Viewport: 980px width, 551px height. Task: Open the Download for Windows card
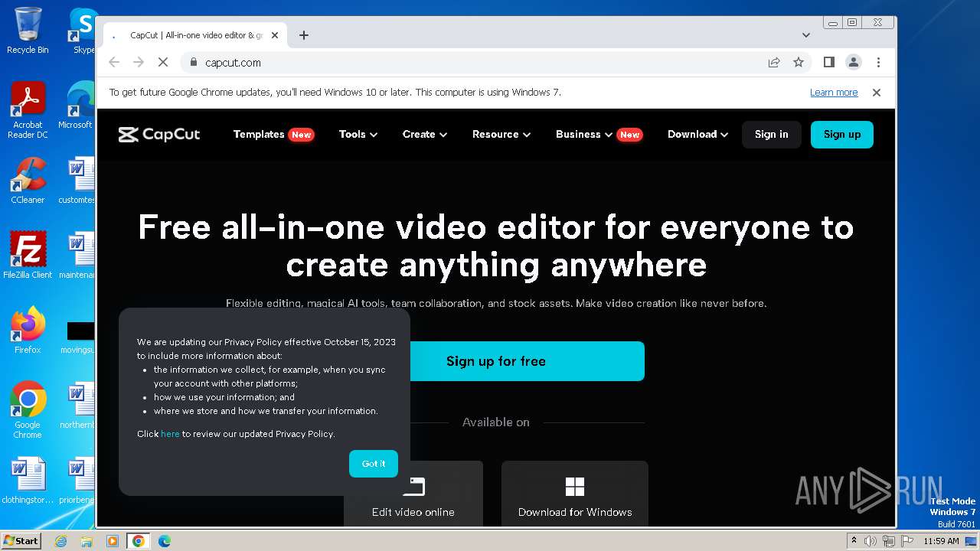(575, 494)
